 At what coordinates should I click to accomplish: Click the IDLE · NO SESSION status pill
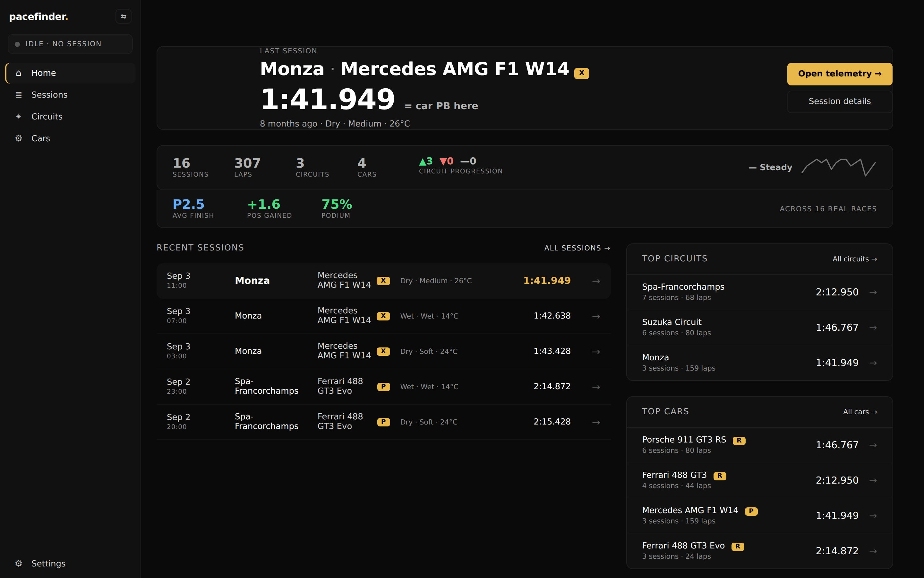pyautogui.click(x=70, y=44)
